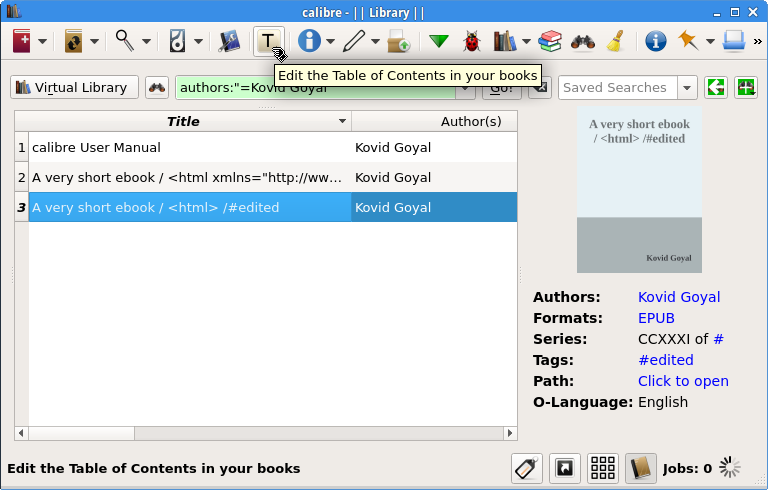The width and height of the screenshot is (768, 490).
Task: Click the #edited tag link
Action: coord(666,360)
